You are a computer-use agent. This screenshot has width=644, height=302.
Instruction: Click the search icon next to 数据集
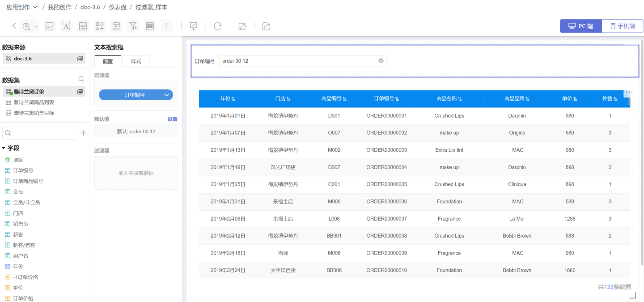(81, 79)
